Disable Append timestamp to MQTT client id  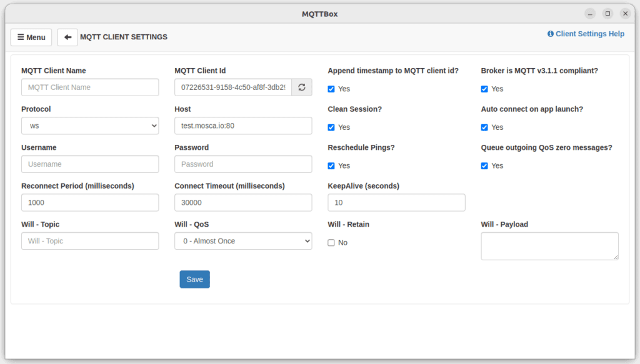point(331,89)
